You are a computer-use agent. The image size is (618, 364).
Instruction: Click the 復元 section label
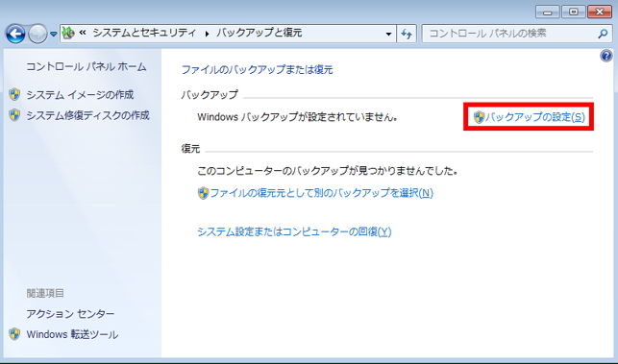click(190, 149)
